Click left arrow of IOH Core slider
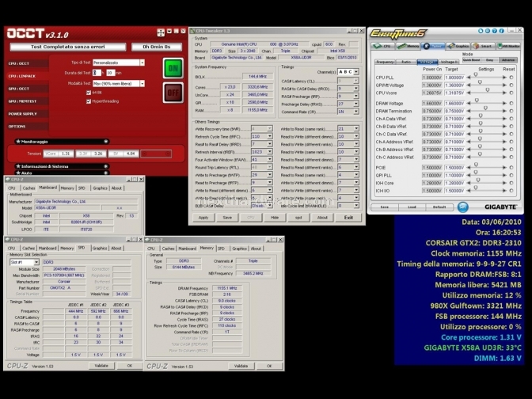532x399 pixels. [x=469, y=183]
